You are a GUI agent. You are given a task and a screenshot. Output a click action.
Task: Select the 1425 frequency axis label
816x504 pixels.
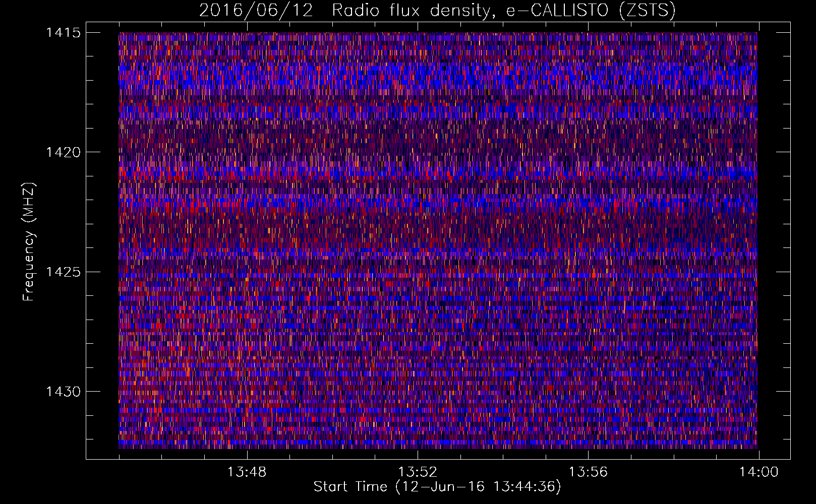tap(63, 272)
